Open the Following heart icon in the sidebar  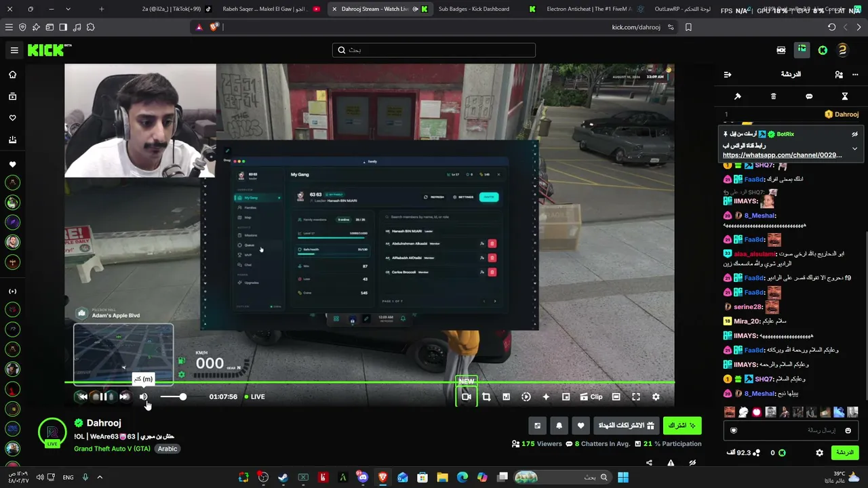(x=12, y=118)
